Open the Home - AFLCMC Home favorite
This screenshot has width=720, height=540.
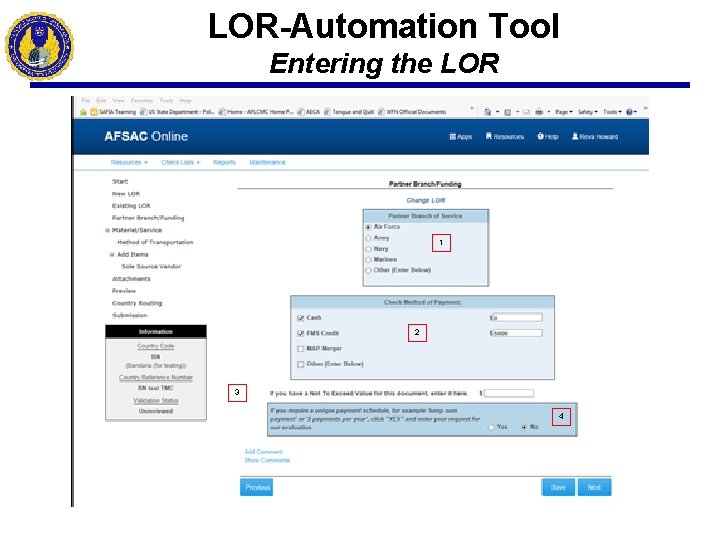click(256, 112)
